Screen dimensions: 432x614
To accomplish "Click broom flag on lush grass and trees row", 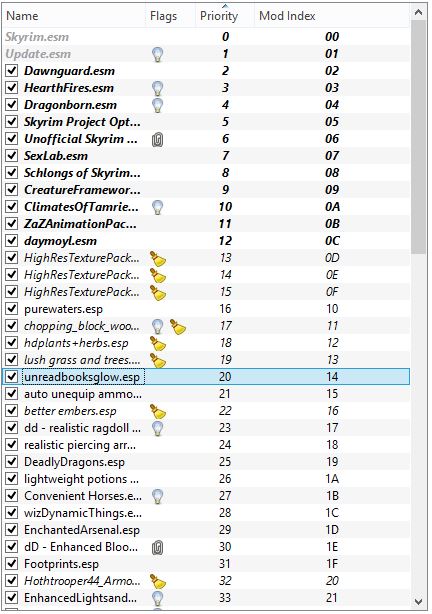I will 158,360.
